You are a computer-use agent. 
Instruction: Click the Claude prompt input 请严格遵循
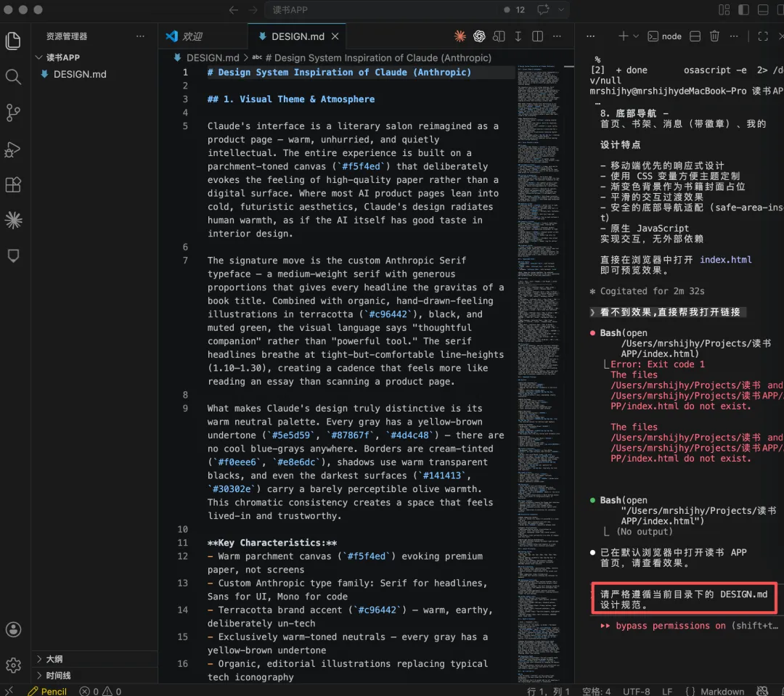[684, 599]
